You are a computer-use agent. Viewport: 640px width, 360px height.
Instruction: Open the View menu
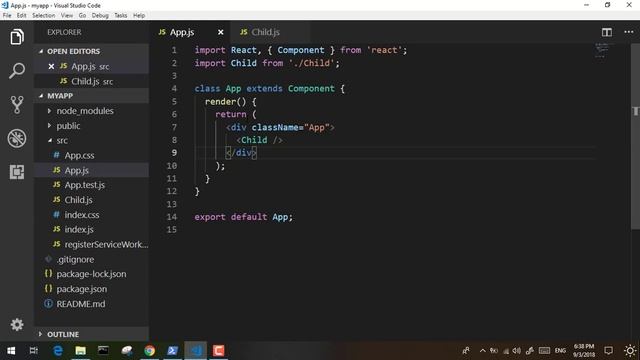tap(67, 16)
